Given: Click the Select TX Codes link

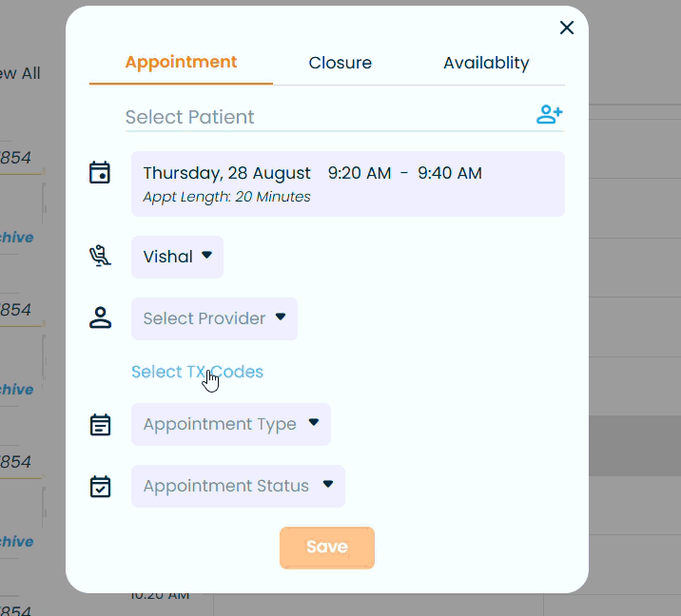Looking at the screenshot, I should 197,372.
